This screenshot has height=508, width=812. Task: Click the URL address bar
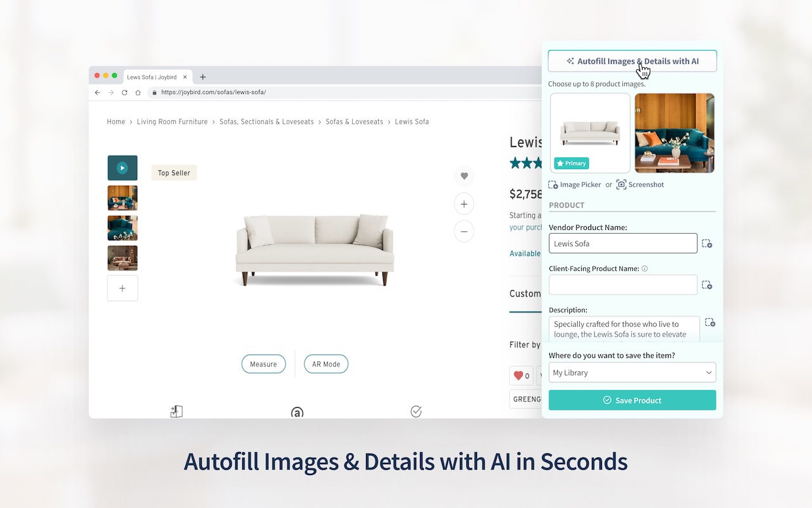346,92
